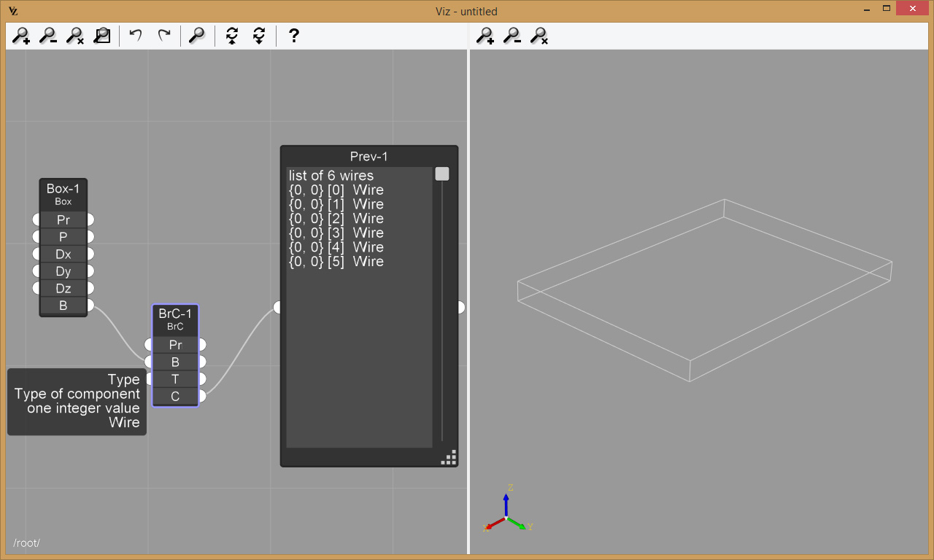Viewport: 934px width, 560px height.
Task: Click the Prev-1 panel resize grip
Action: pyautogui.click(x=449, y=458)
